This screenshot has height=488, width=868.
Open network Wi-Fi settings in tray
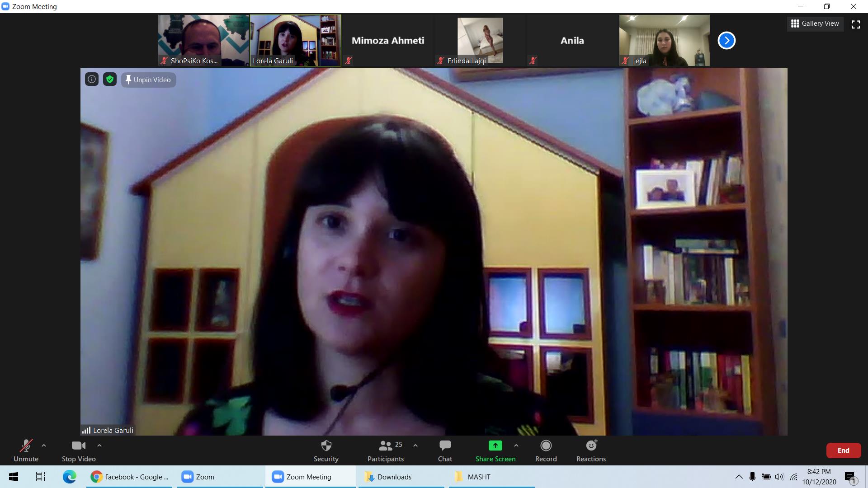click(x=793, y=477)
